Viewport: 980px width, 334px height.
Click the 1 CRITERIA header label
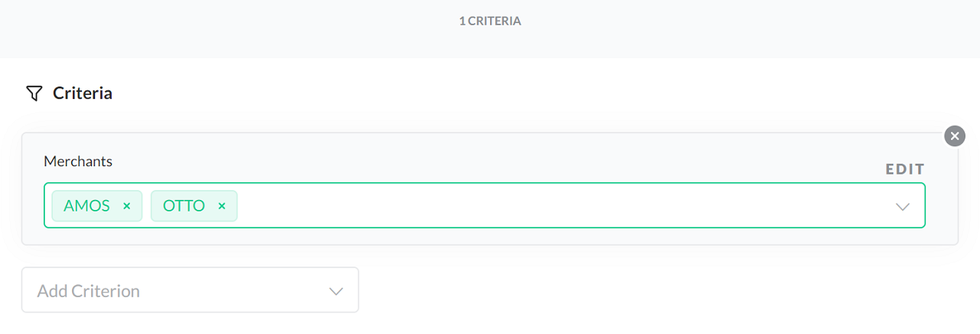(x=490, y=21)
